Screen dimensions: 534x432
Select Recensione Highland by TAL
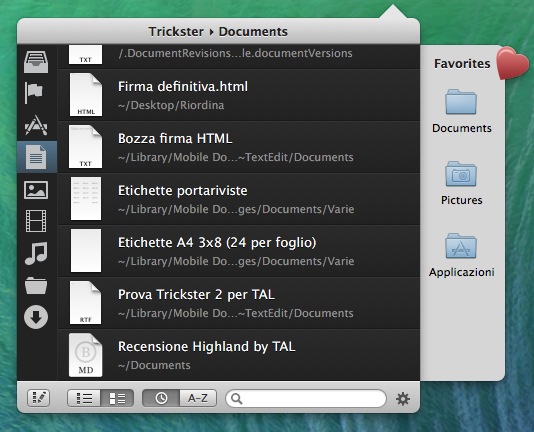click(x=239, y=355)
